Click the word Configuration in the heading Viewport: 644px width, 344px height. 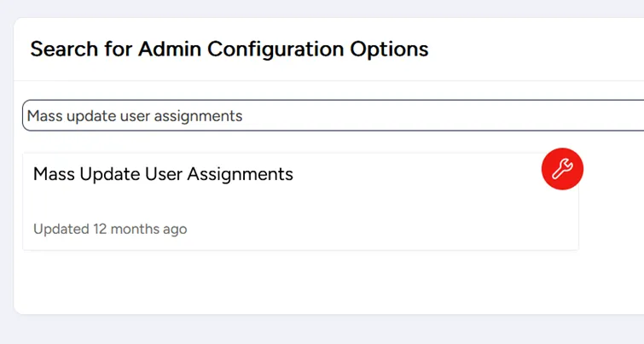pyautogui.click(x=276, y=50)
